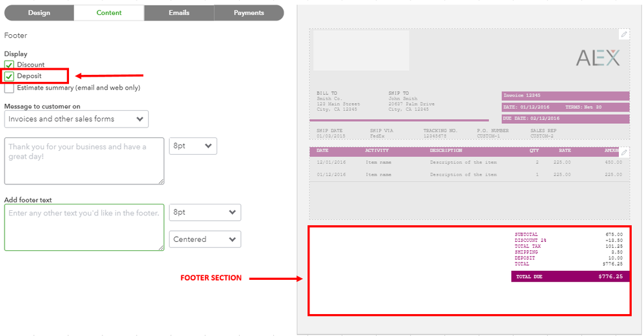Open the Content tab
Screen dimensions: 644x336
(109, 13)
